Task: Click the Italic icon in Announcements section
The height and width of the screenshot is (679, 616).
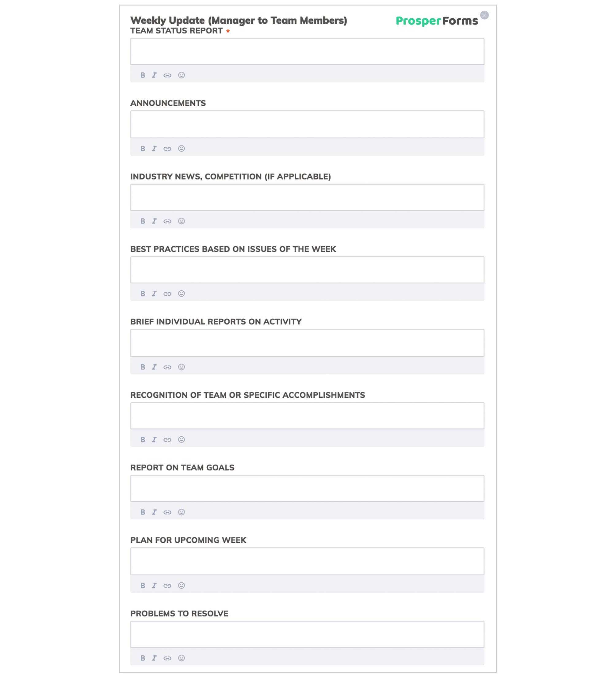Action: click(x=155, y=148)
